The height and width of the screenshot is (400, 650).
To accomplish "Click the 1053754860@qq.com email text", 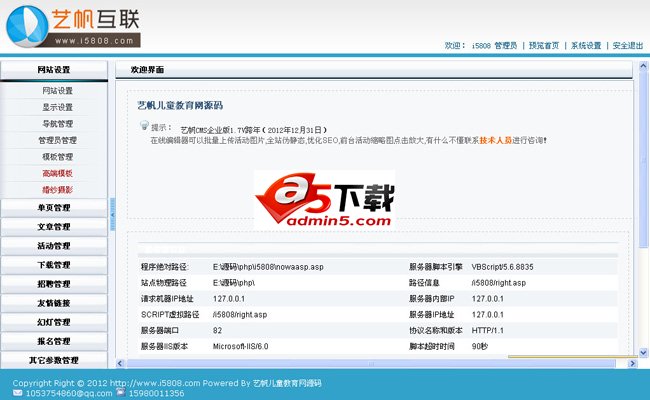I will tap(69, 393).
